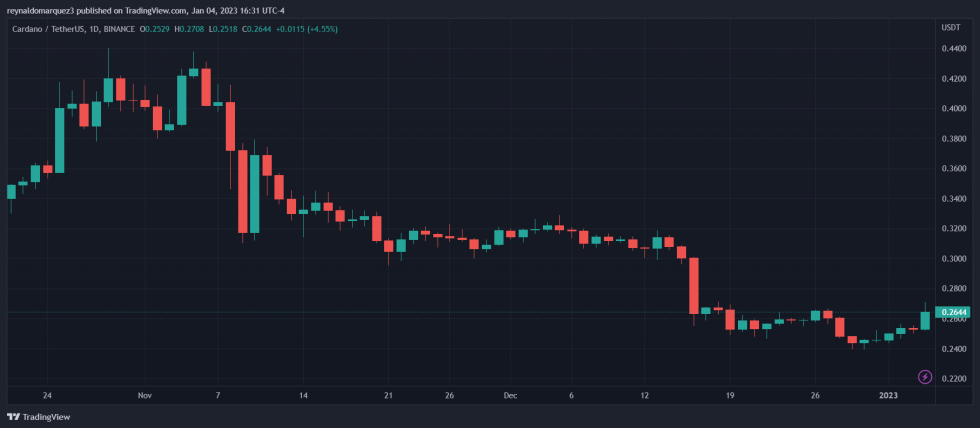Click the 0.3000 level on the price scale
This screenshot has width=980, height=428.
click(x=953, y=258)
